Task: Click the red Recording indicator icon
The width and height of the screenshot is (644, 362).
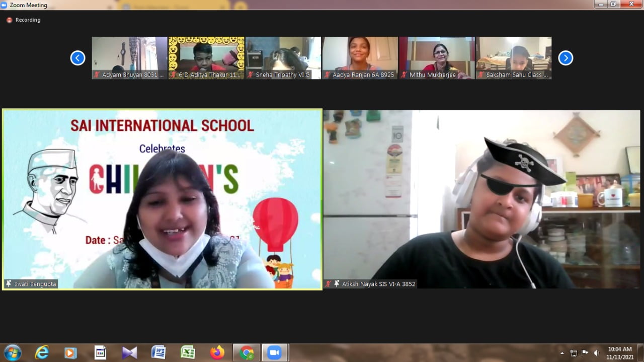Action: point(9,20)
